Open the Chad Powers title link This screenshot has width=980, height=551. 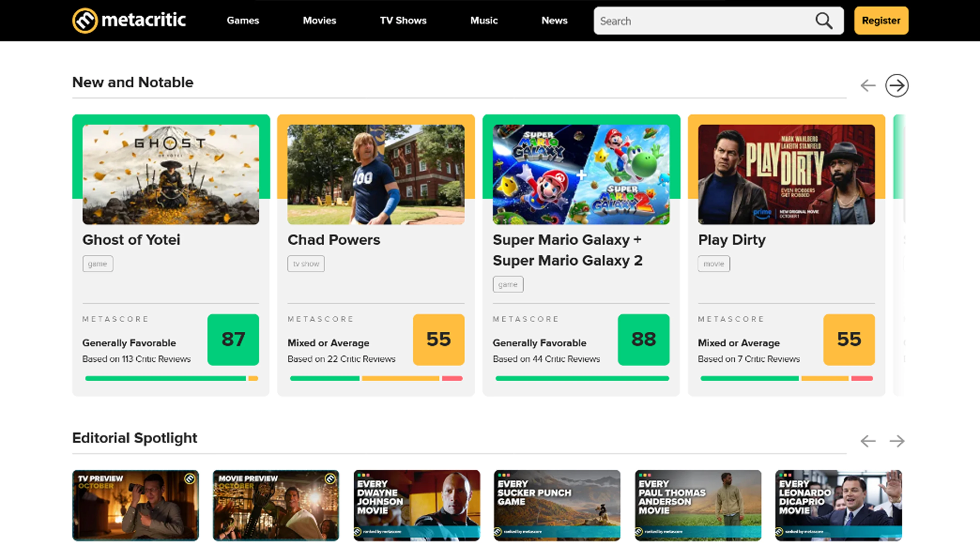click(334, 240)
